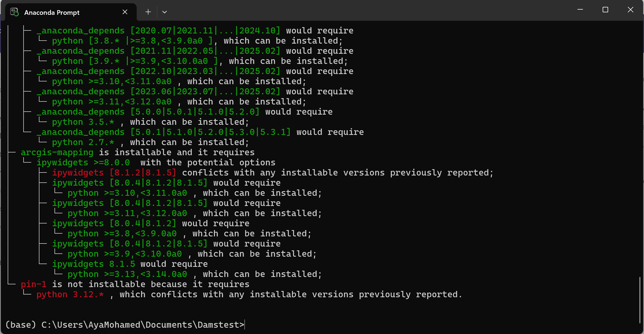Viewport: 644px width, 334px height.
Task: Click the Anaconda Prompt tab icon
Action: click(x=14, y=12)
